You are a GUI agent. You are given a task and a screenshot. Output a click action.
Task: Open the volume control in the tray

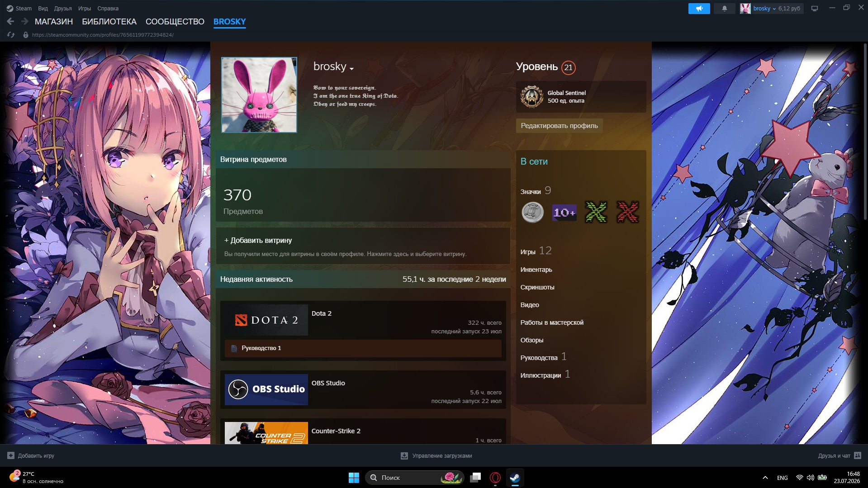pos(810,478)
